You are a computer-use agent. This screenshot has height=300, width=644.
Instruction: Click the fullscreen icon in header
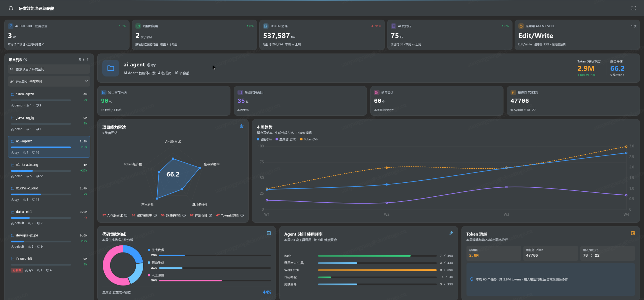coord(634,8)
